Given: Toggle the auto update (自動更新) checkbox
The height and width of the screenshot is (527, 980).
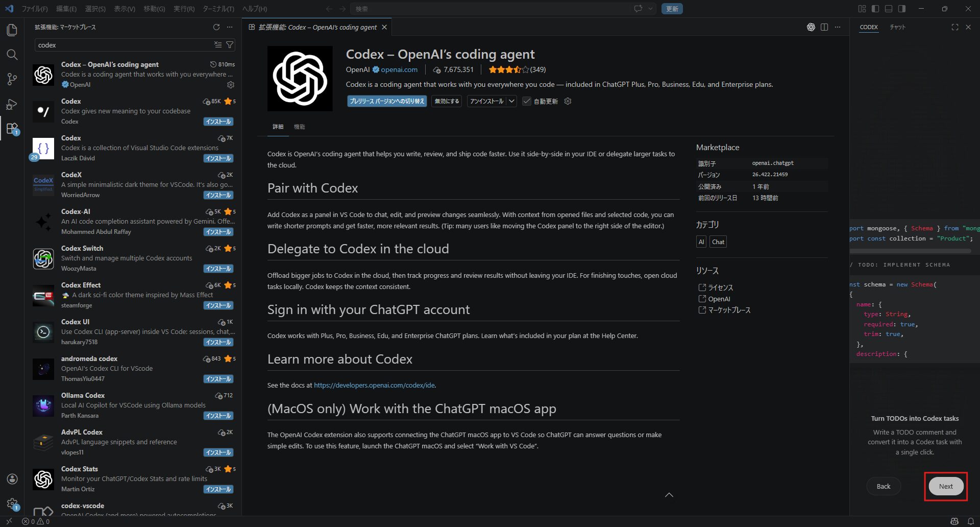Looking at the screenshot, I should [527, 101].
